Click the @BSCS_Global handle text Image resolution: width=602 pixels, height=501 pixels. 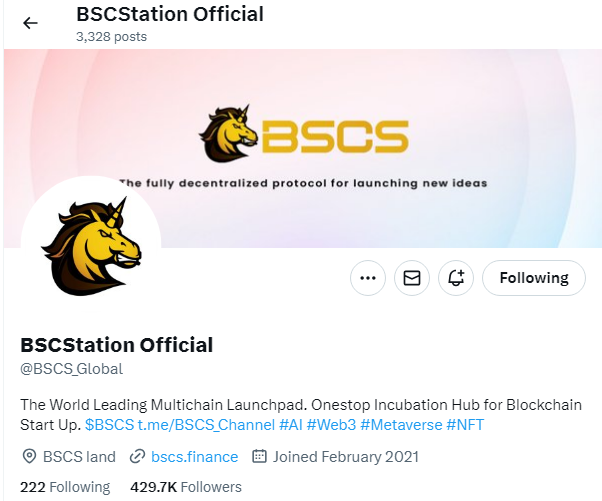[x=71, y=369]
